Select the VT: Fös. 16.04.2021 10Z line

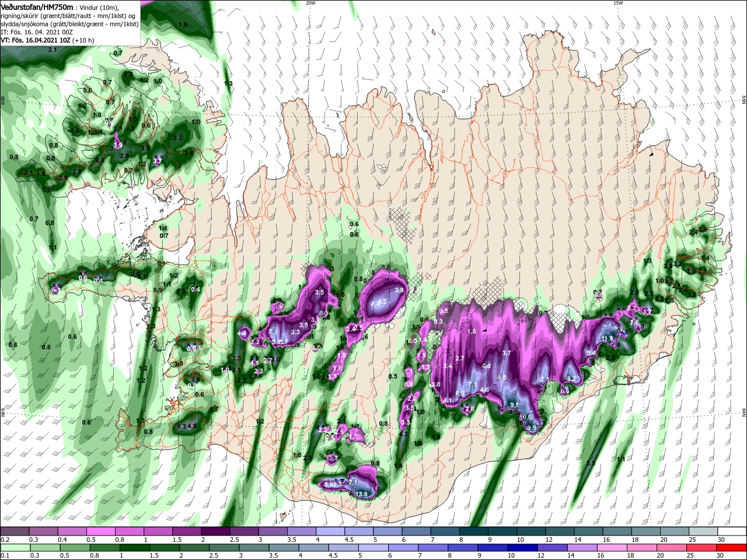coord(36,40)
